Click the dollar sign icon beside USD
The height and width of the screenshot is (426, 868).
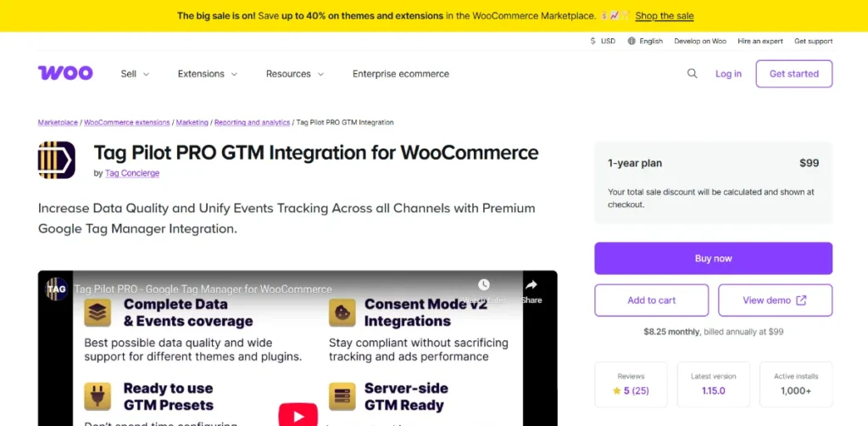tap(593, 41)
